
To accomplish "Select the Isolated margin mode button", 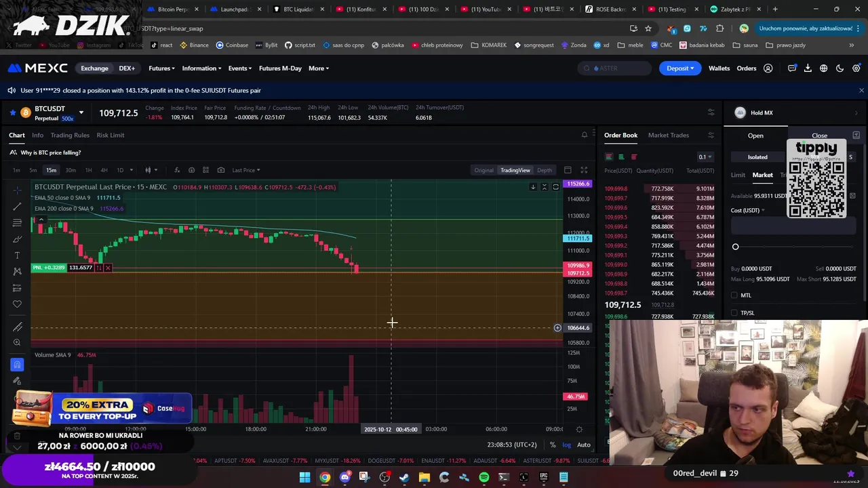I will 757,157.
